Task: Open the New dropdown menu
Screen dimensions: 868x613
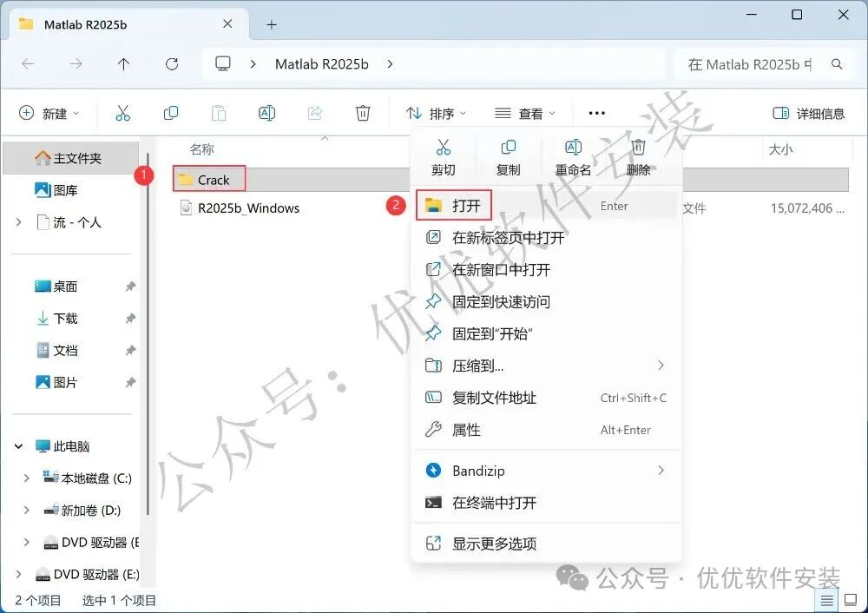Action: pos(49,114)
